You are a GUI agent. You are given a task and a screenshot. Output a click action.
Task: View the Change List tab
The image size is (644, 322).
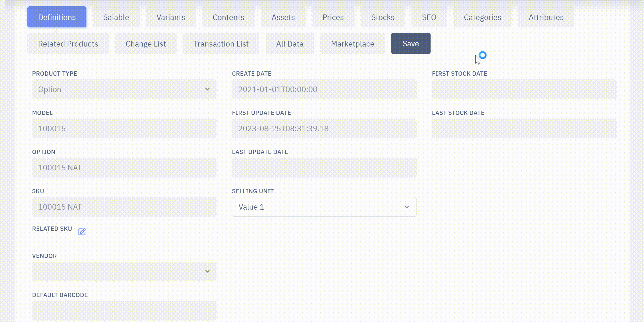coord(146,43)
